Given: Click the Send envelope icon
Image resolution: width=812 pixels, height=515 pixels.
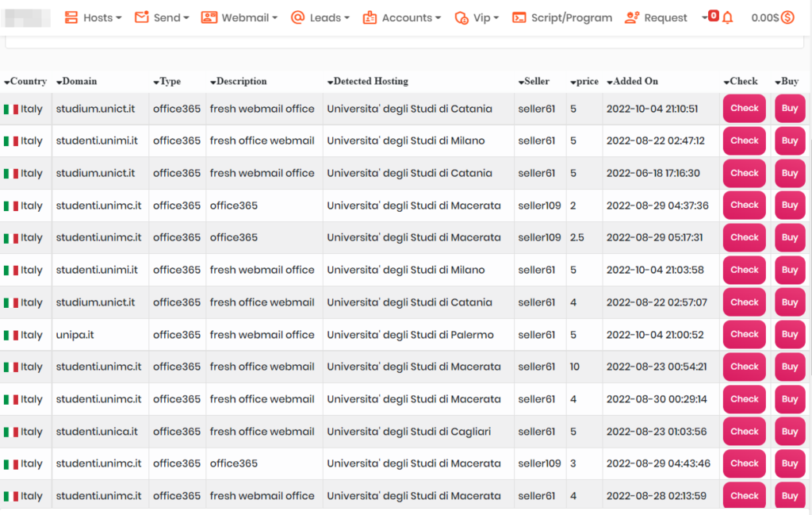Looking at the screenshot, I should (x=142, y=17).
